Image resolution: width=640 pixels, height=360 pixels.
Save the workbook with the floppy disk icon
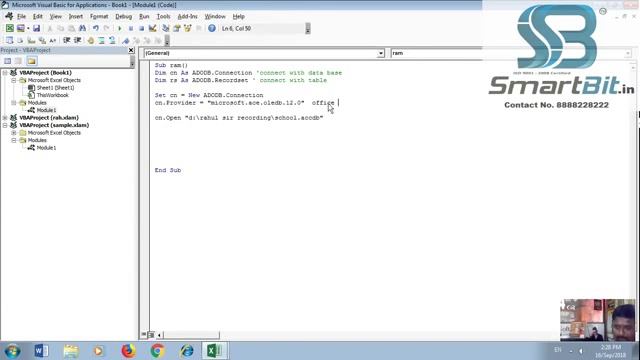tap(36, 28)
